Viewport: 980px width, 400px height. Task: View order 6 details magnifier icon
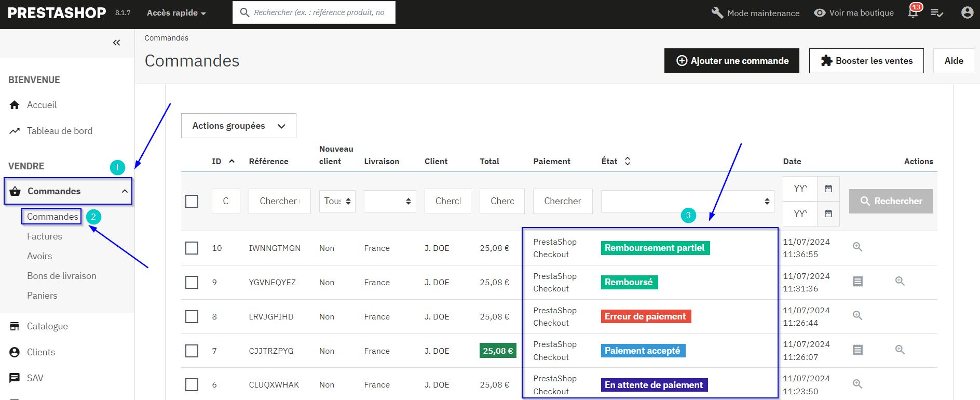(x=857, y=384)
